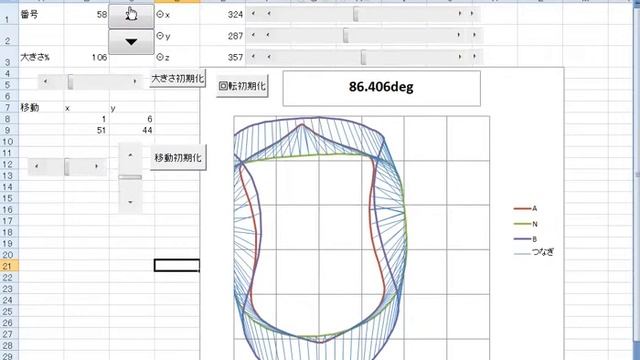Click the outer left arrow of the Θz scrollbar
This screenshot has height=360, width=640.
(x=253, y=57)
